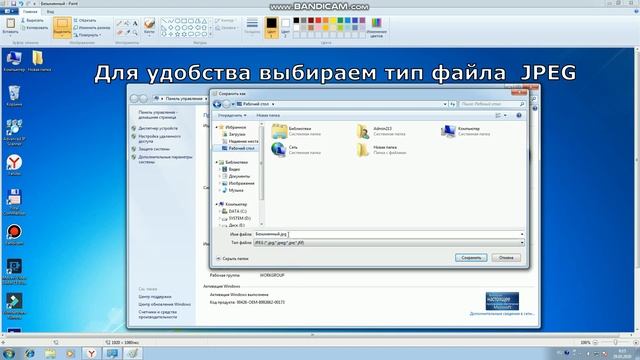Open the shape Fill (Заливка) dropdown
The width and height of the screenshot is (640, 360).
click(x=227, y=28)
